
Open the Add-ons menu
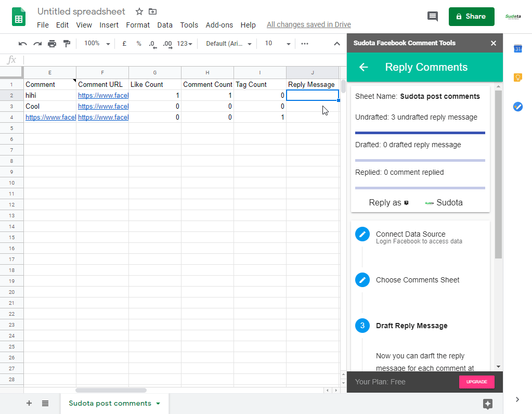pyautogui.click(x=219, y=25)
